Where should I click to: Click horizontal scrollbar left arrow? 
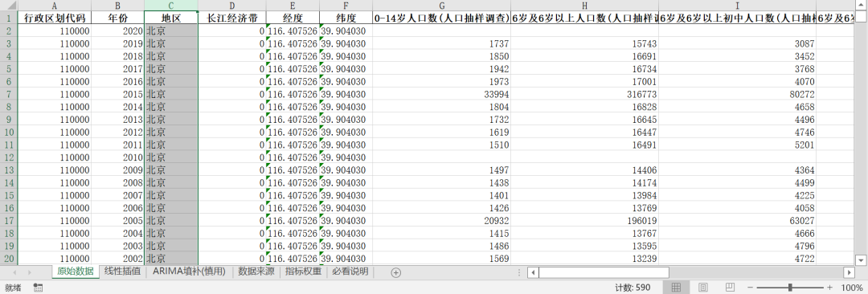tap(533, 272)
